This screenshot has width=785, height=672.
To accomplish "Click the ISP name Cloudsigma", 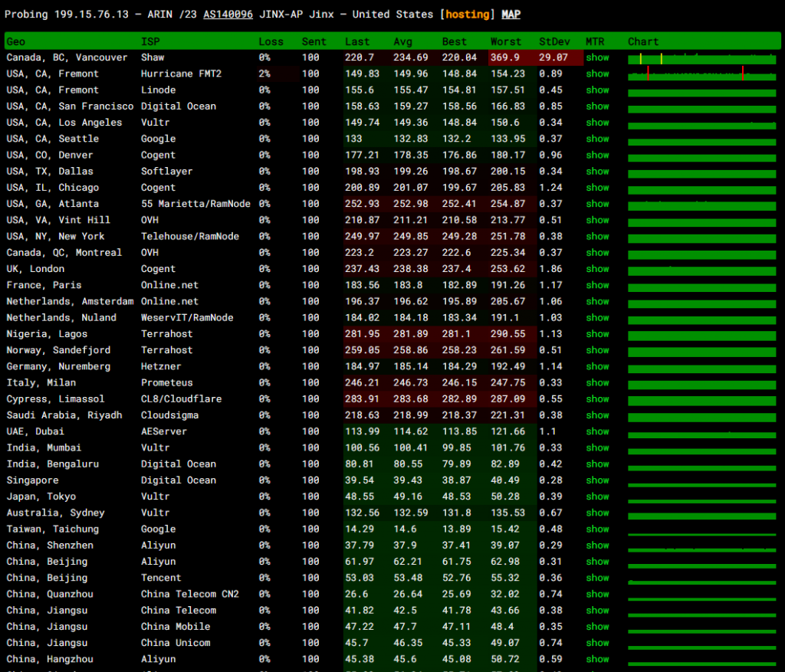I will (x=169, y=415).
